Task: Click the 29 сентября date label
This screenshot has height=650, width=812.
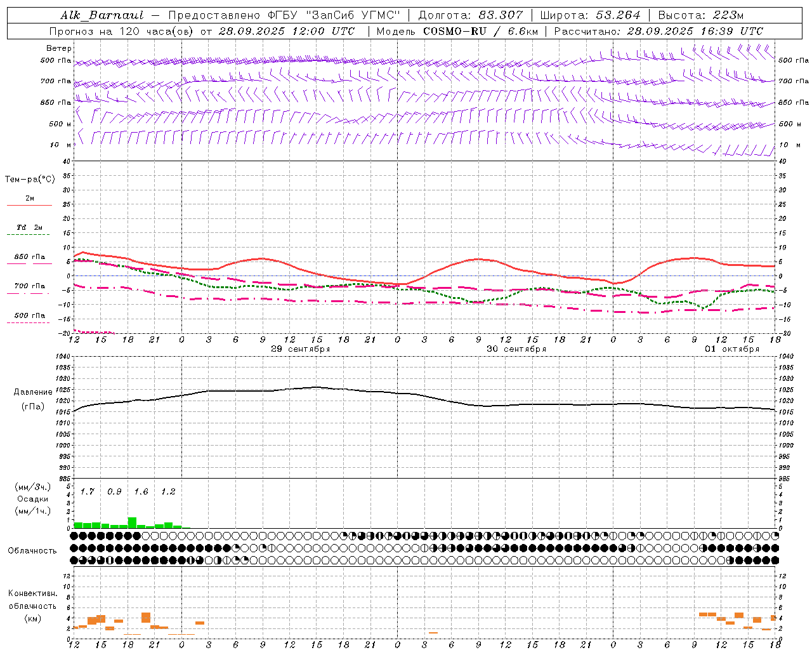Action: coord(301,349)
